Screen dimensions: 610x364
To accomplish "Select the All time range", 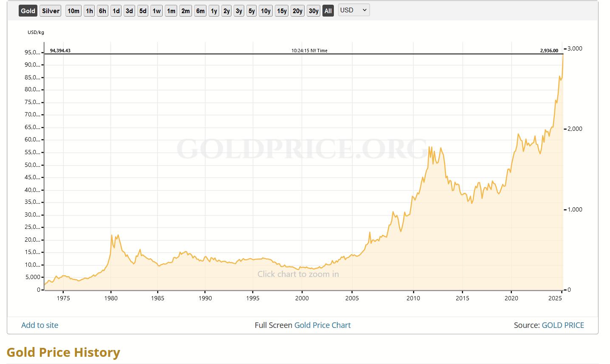I will pyautogui.click(x=328, y=11).
